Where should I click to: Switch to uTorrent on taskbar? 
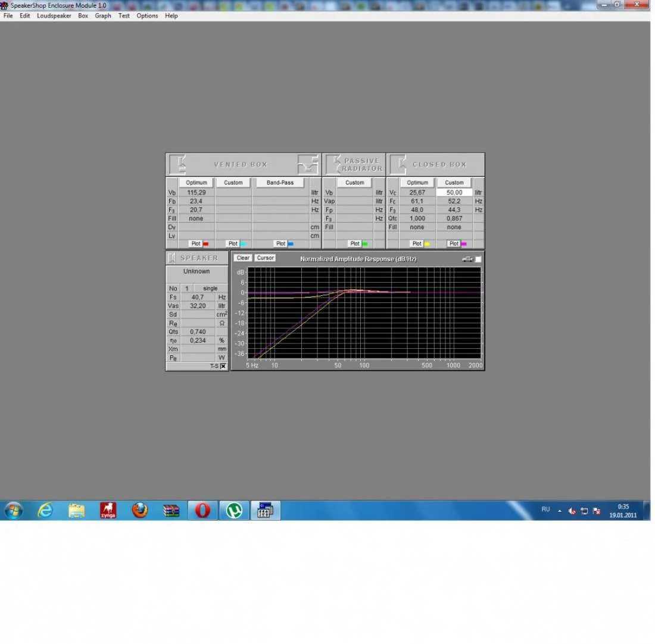234,510
